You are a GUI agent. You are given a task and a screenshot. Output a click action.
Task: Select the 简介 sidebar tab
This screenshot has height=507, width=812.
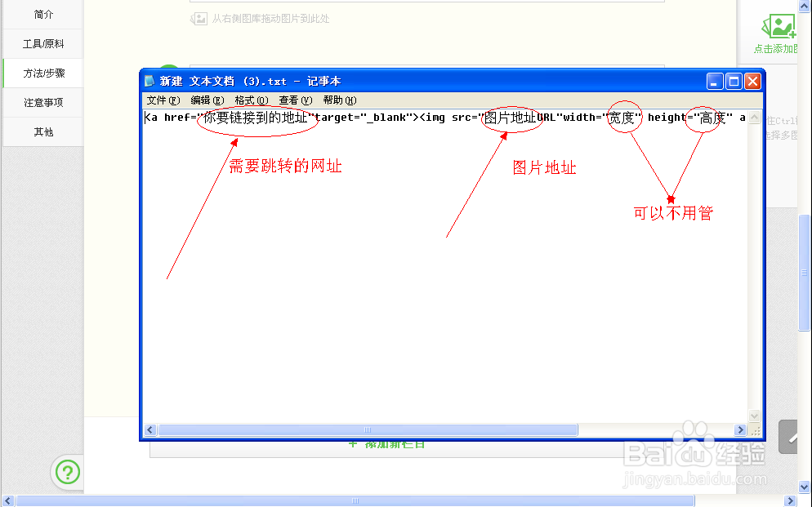pos(43,15)
